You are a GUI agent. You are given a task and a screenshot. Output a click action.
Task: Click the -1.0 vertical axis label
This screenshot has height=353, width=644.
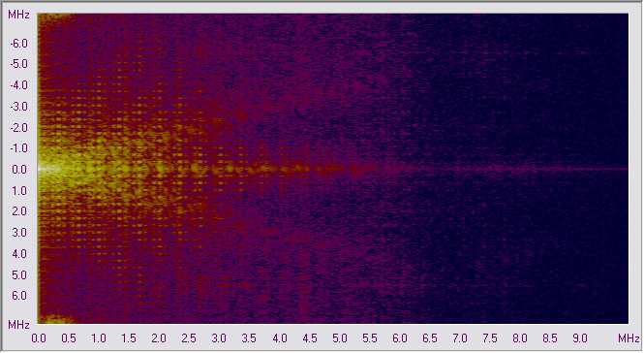[19, 148]
